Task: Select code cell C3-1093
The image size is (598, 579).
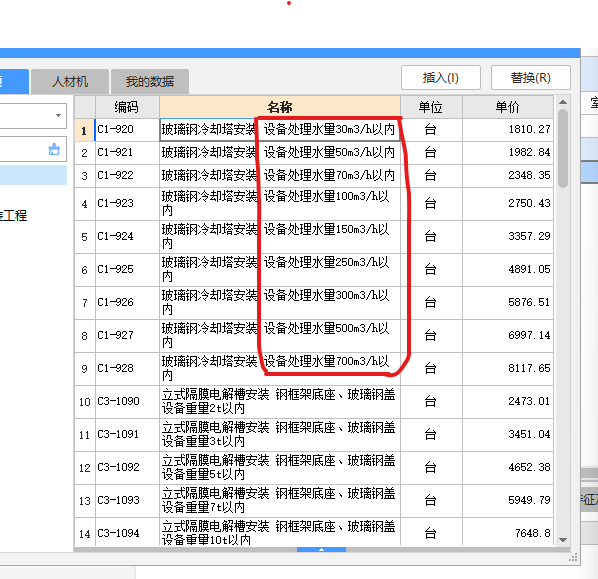Action: [x=127, y=501]
